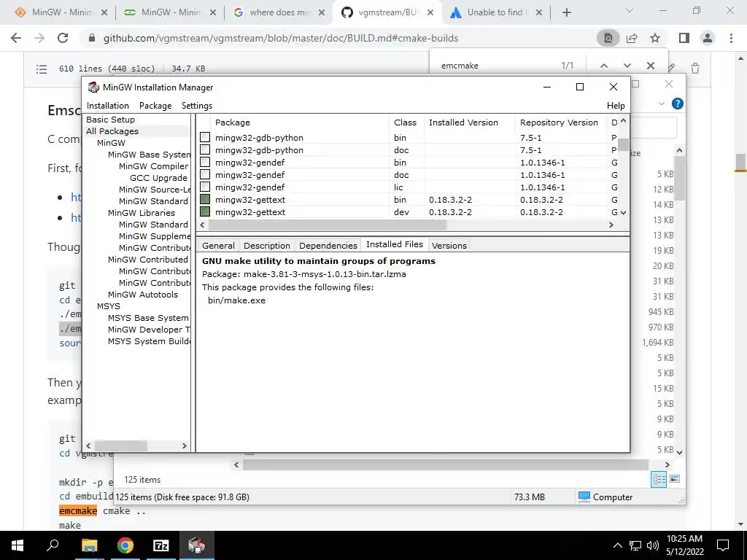Open Chrome from taskbar

click(x=125, y=545)
